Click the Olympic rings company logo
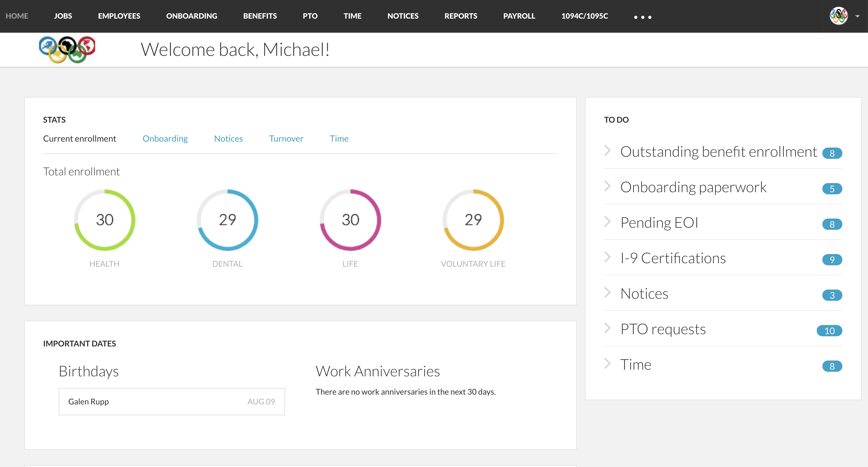This screenshot has height=467, width=868. point(67,50)
